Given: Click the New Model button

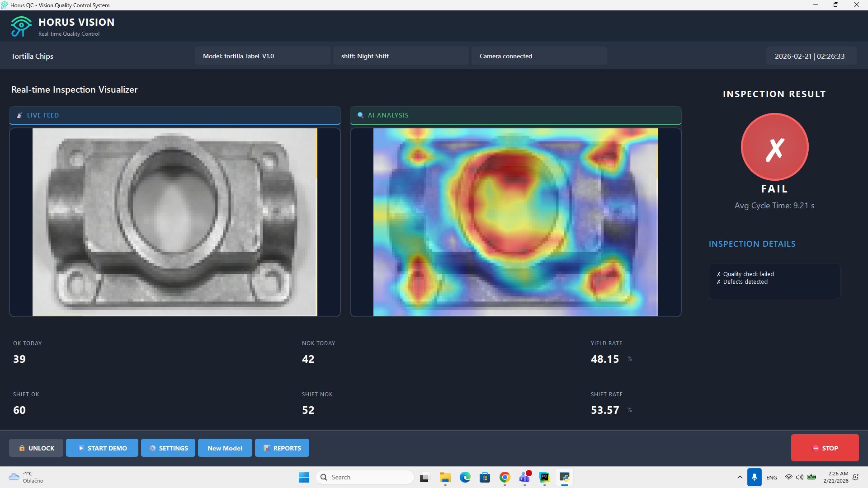Looking at the screenshot, I should click(225, 448).
